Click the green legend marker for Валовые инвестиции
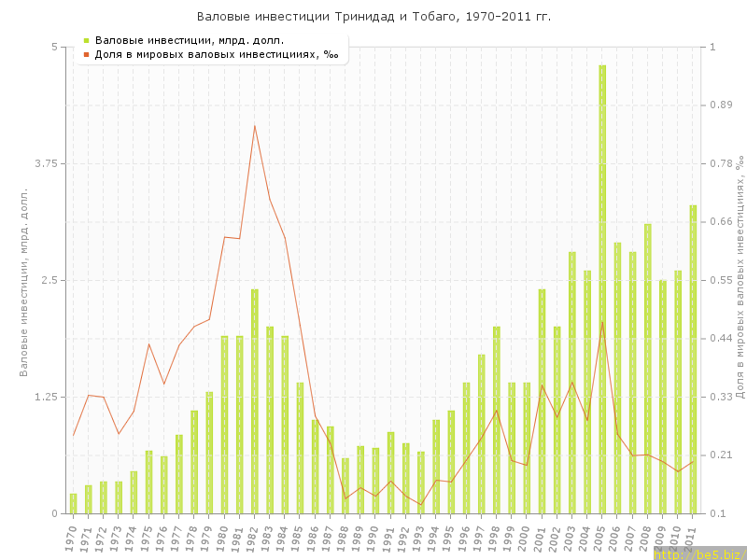Screen dimensions: 747x560 [86, 40]
